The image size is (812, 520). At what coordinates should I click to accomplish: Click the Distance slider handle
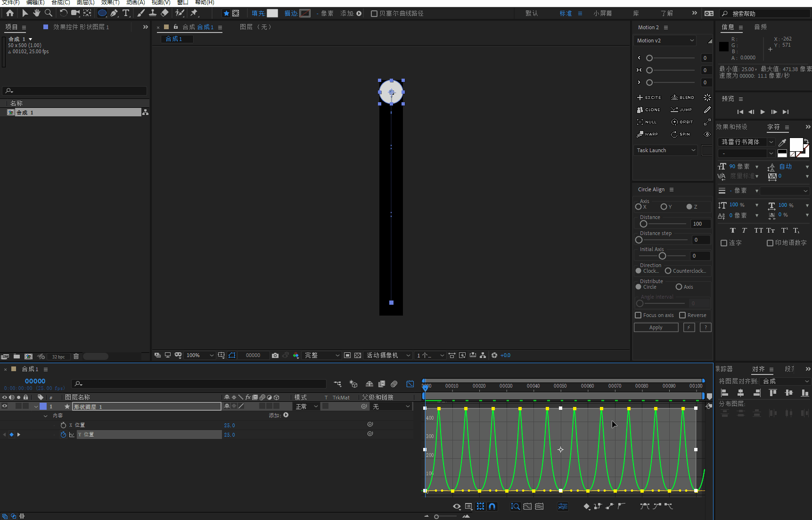point(643,224)
